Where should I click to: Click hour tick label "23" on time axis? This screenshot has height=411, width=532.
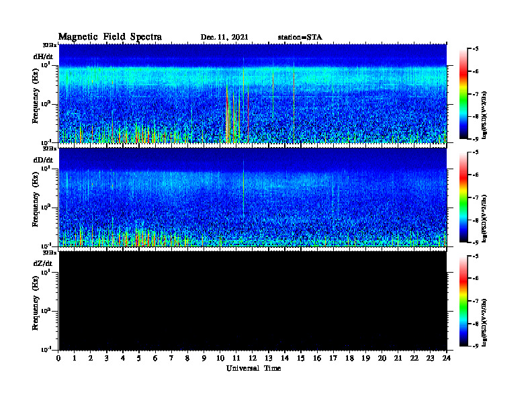coord(430,359)
